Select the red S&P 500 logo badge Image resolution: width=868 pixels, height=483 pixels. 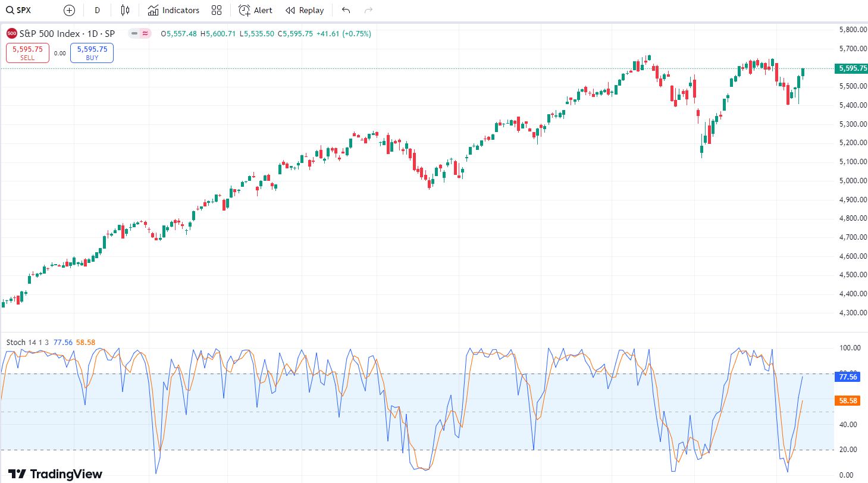[12, 34]
